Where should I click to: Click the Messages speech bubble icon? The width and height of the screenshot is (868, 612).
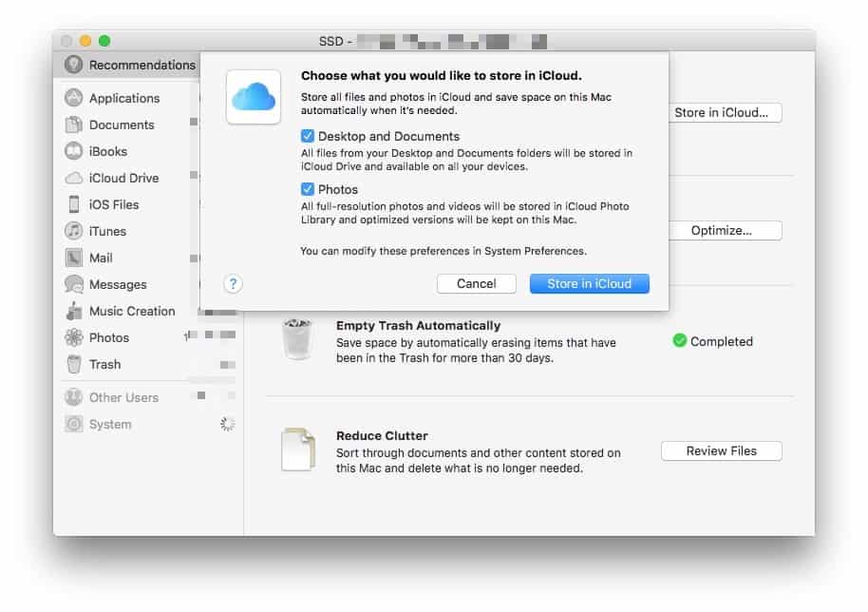74,284
